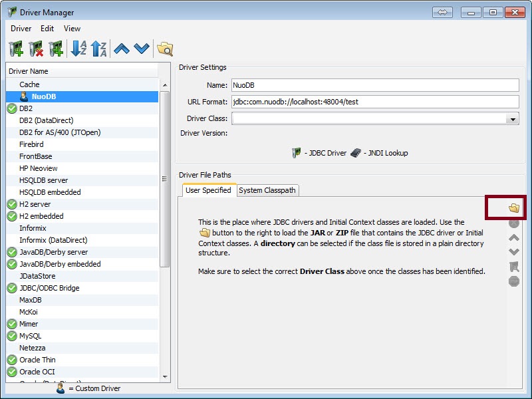Image resolution: width=532 pixels, height=399 pixels.
Task: Click the Duplicate driver toolbar icon
Action: point(56,49)
